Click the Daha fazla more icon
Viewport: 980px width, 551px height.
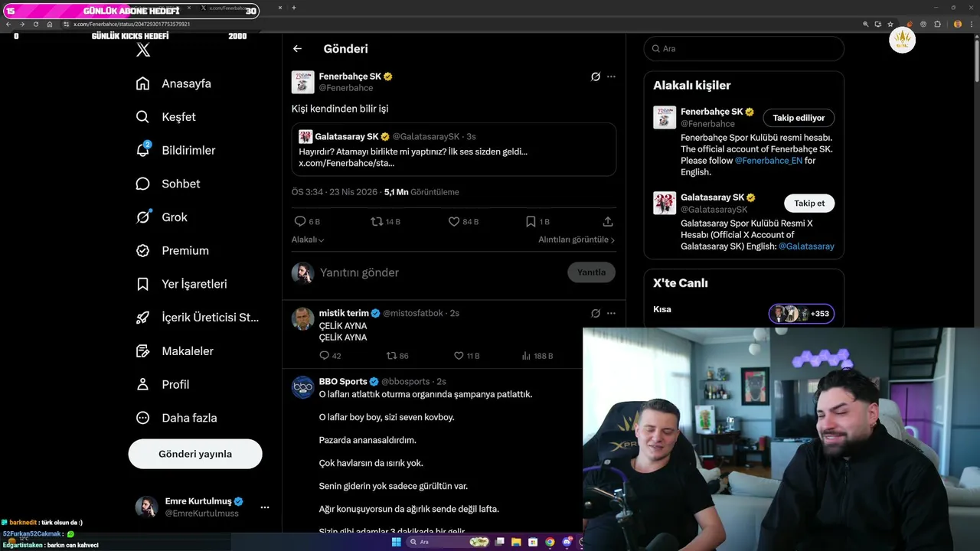tap(142, 418)
